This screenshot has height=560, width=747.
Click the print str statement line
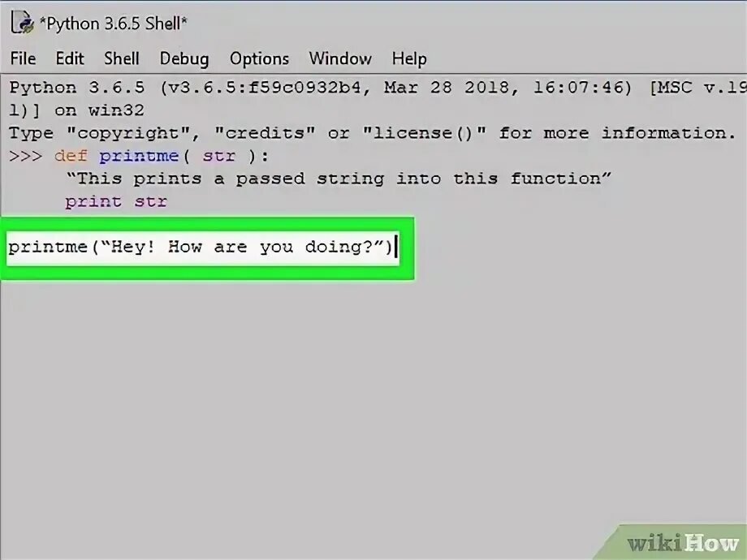coord(116,201)
